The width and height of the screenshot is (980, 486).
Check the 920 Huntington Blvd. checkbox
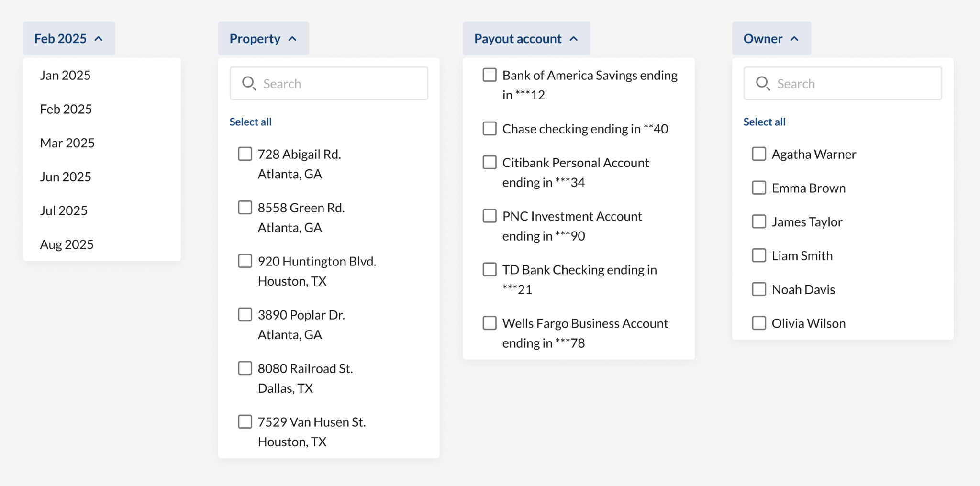click(245, 261)
